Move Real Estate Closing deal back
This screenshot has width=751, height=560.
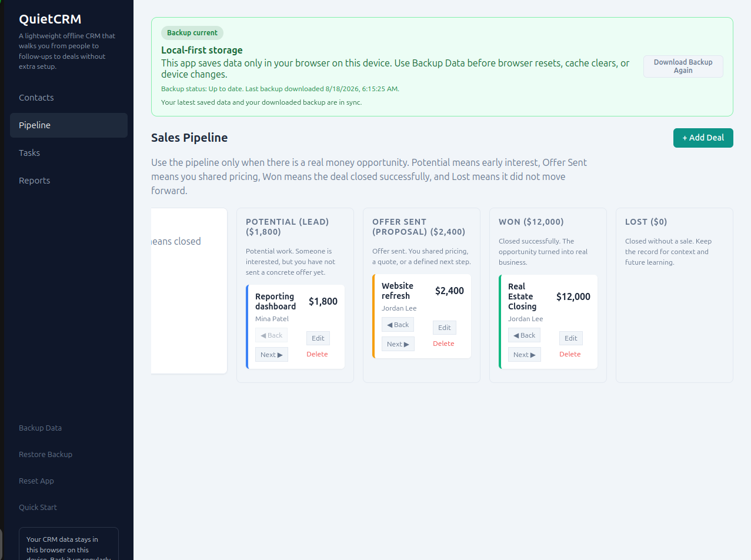[524, 335]
